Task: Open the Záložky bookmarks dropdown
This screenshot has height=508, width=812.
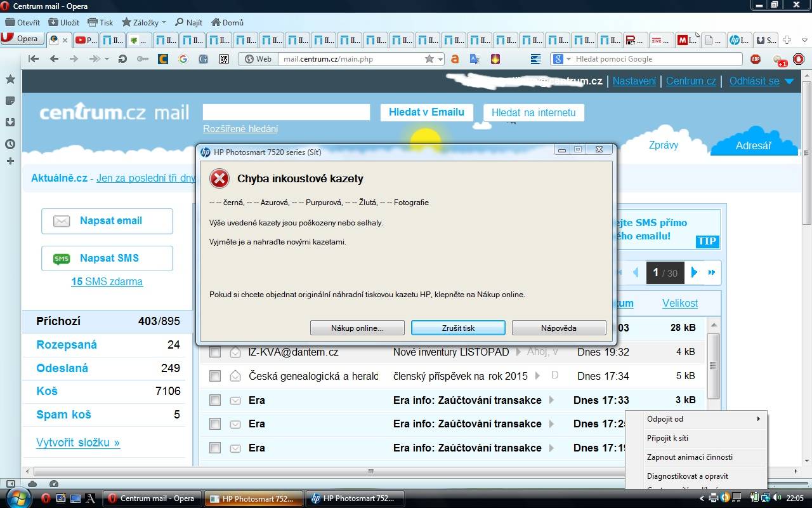Action: click(143, 22)
